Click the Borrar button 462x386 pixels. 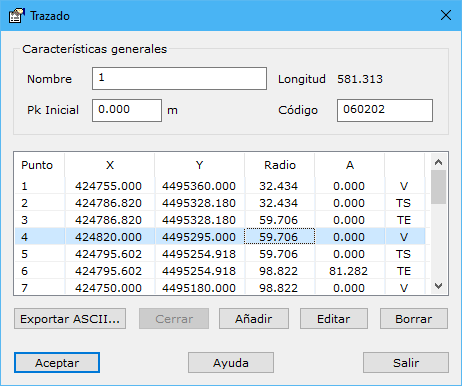tap(414, 319)
